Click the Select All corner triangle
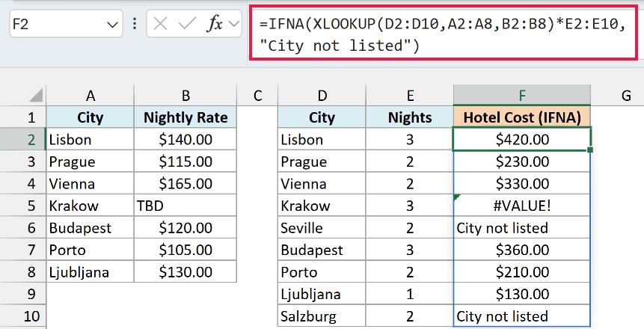This screenshot has width=644, height=329. coord(37,95)
